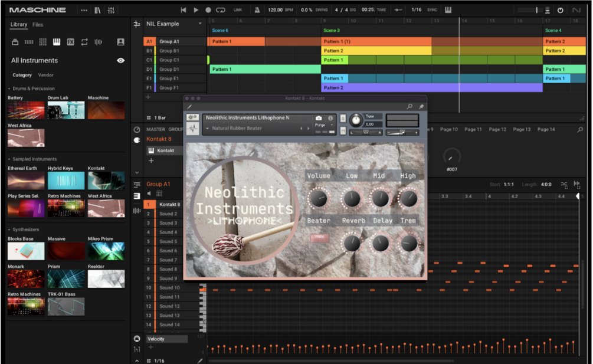This screenshot has width=593, height=364.
Task: Toggle the audio engine power button
Action: pos(560,10)
